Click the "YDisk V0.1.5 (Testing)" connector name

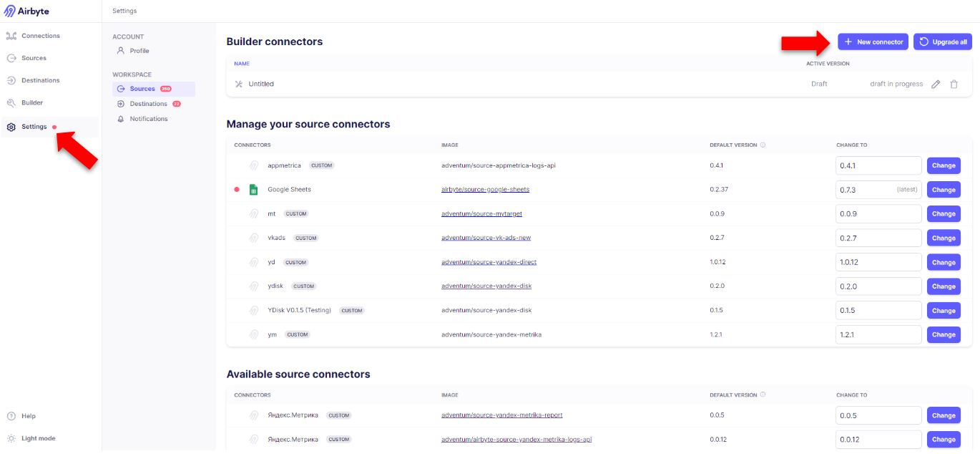300,310
